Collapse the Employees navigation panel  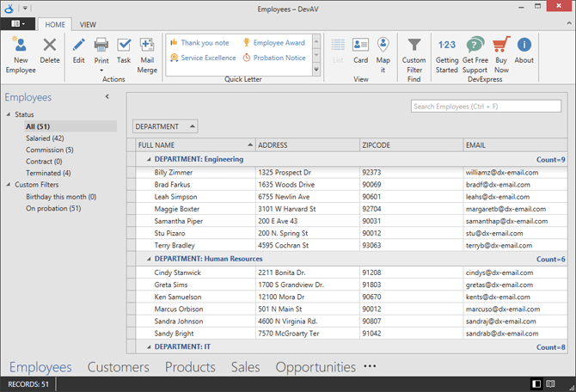(x=107, y=97)
